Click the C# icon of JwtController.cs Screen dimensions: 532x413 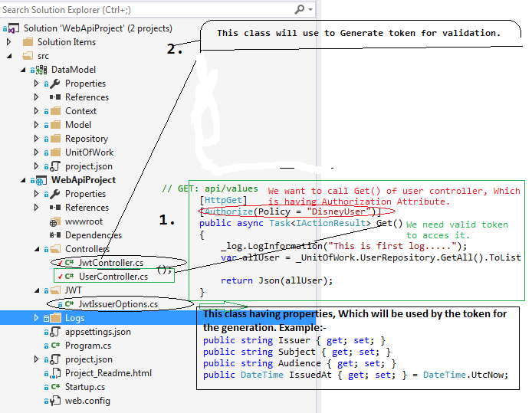click(69, 263)
